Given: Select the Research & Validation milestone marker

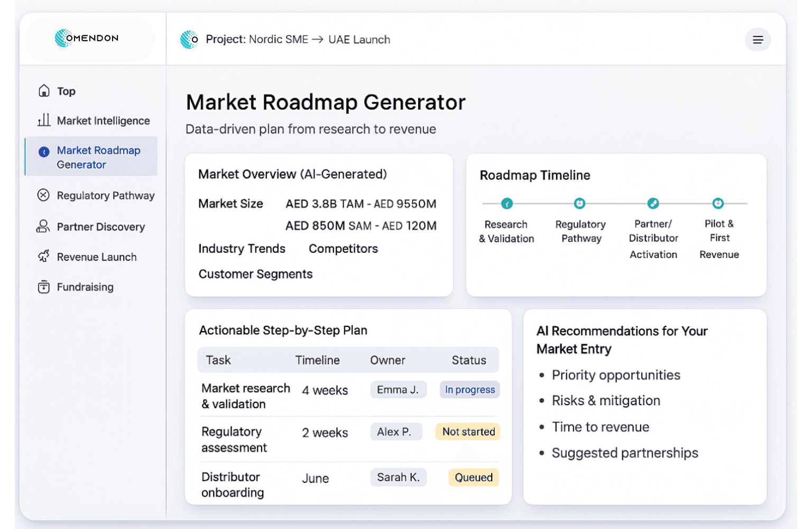Looking at the screenshot, I should 506,203.
